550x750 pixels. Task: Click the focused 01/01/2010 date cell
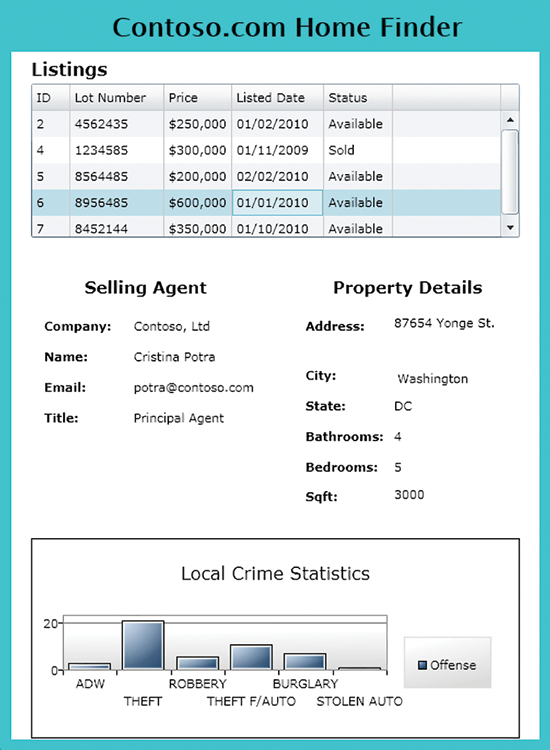[277, 203]
